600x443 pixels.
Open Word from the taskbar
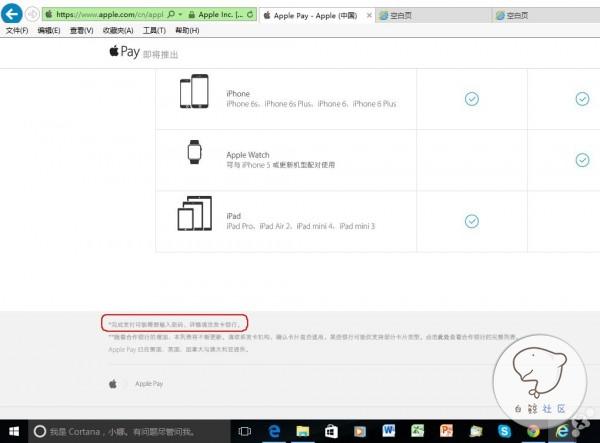coord(389,431)
